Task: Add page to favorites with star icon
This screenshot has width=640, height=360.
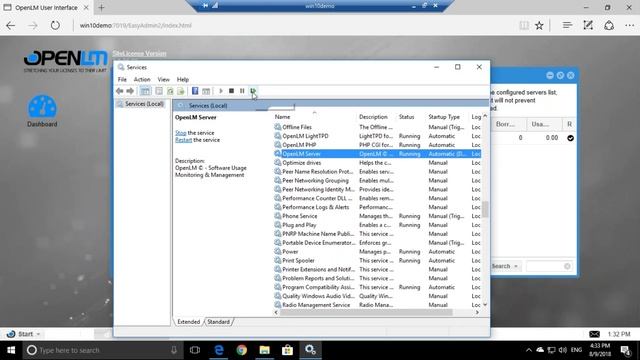Action: coord(539,25)
